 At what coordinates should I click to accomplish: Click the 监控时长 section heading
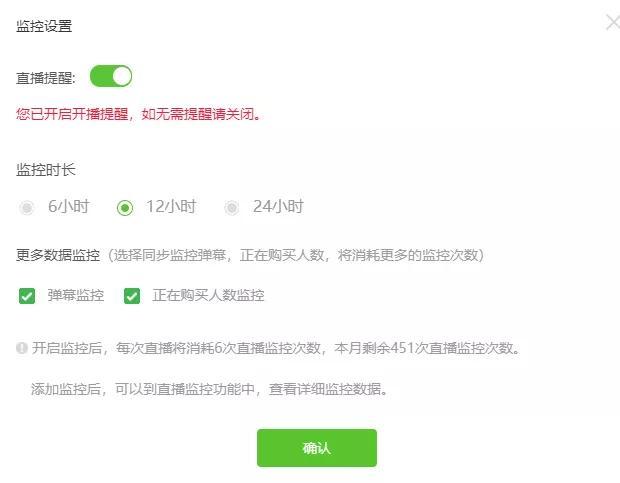pos(45,170)
